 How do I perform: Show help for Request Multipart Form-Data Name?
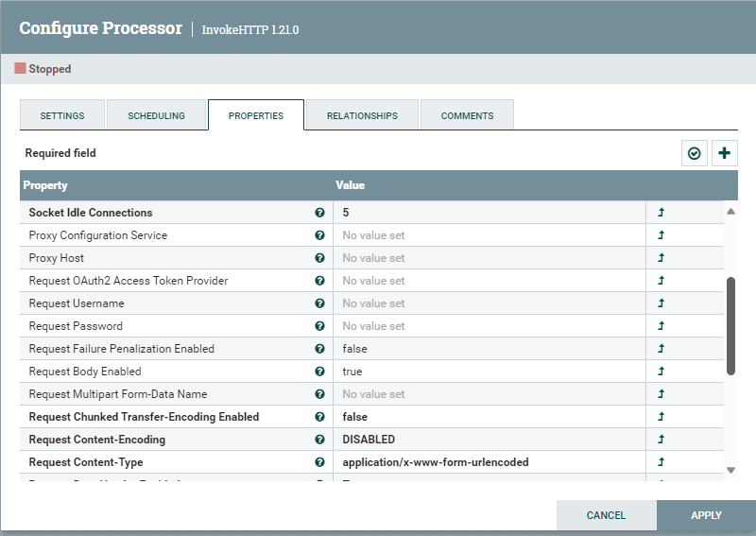pos(319,393)
